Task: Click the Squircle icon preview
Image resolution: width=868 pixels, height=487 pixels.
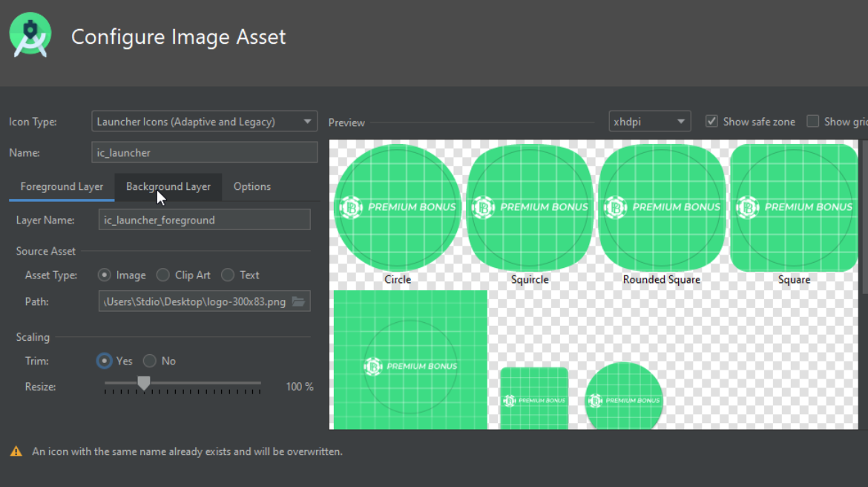Action: (530, 208)
